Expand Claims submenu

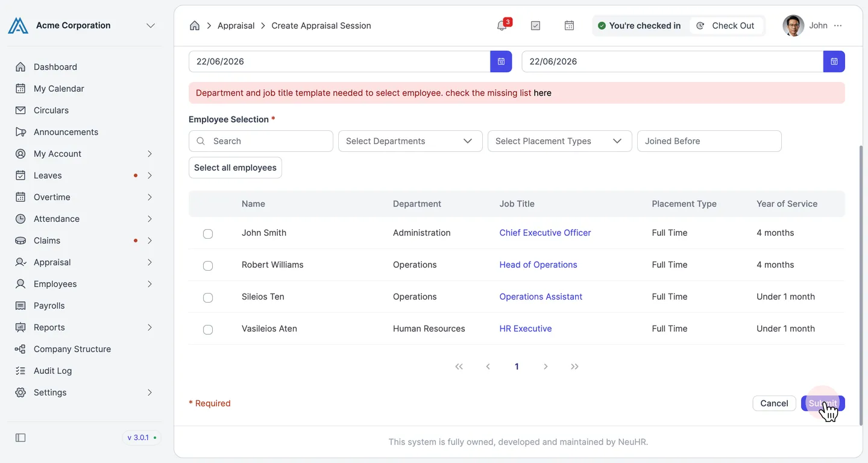coord(149,241)
